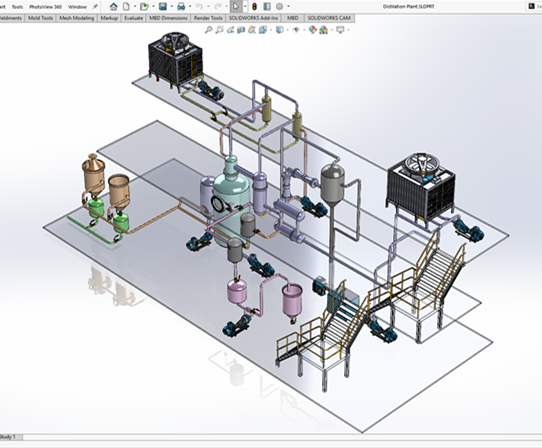Select Zoom to Area tool
The image size is (542, 448).
click(219, 30)
